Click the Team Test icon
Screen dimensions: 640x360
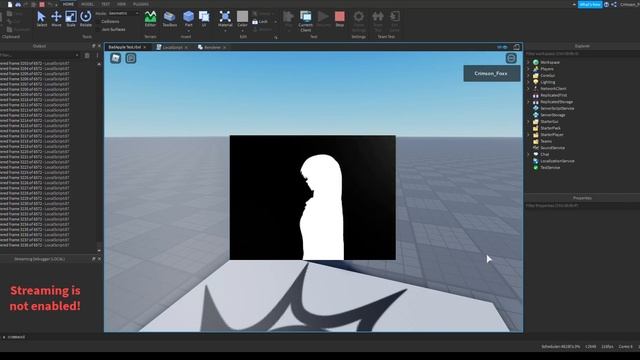coord(378,21)
